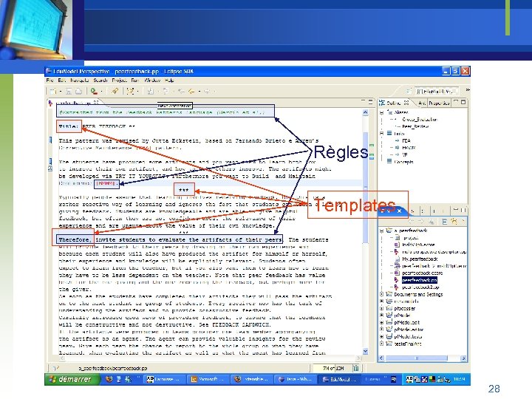Click the garbage collector trash icon
The height and width of the screenshot is (399, 532).
(x=356, y=368)
